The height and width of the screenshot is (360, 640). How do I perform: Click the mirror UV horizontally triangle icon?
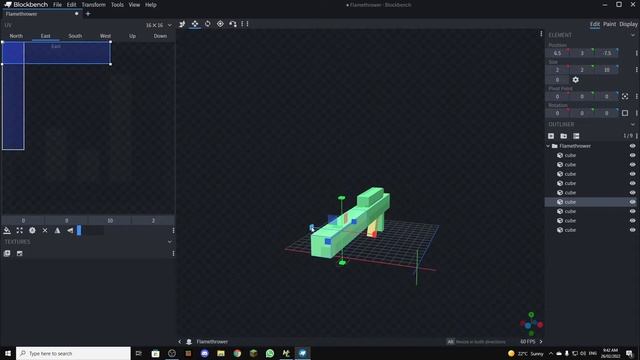pyautogui.click(x=58, y=231)
